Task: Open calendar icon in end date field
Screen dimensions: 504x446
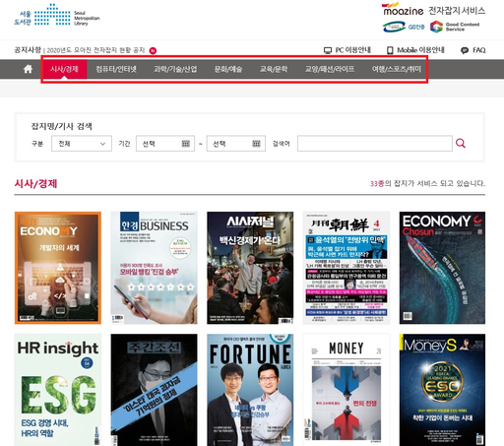Action: coord(256,144)
